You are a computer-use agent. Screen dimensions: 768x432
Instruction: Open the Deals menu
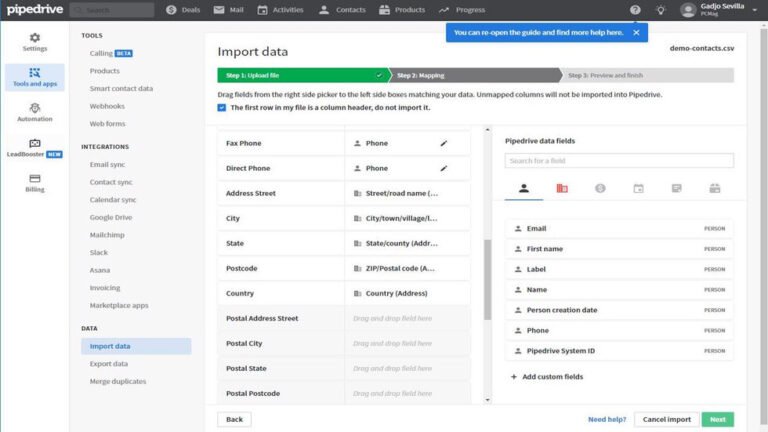(x=183, y=10)
